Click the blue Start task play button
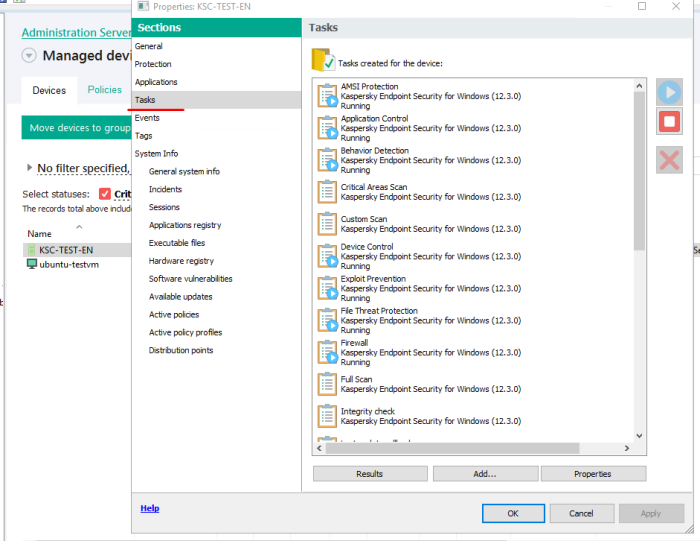 pos(669,92)
